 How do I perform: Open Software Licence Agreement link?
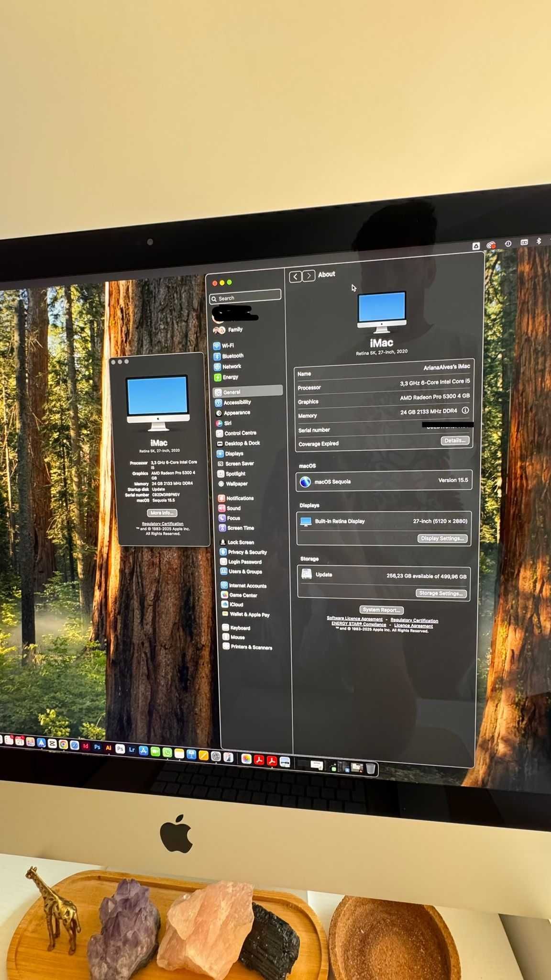coord(354,619)
